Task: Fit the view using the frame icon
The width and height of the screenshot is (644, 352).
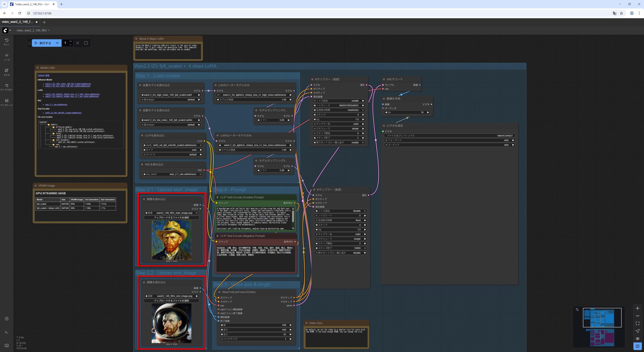Action: [x=637, y=323]
